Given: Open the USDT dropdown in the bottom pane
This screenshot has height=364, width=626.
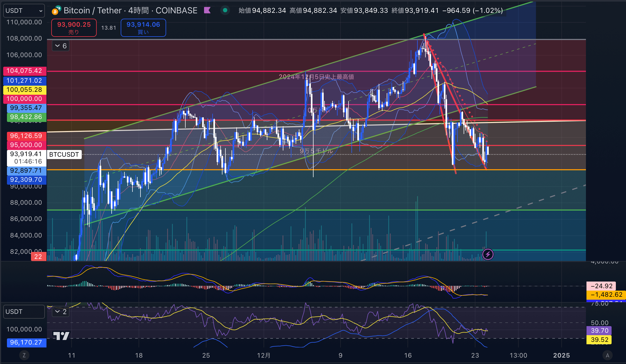Looking at the screenshot, I should tap(24, 312).
